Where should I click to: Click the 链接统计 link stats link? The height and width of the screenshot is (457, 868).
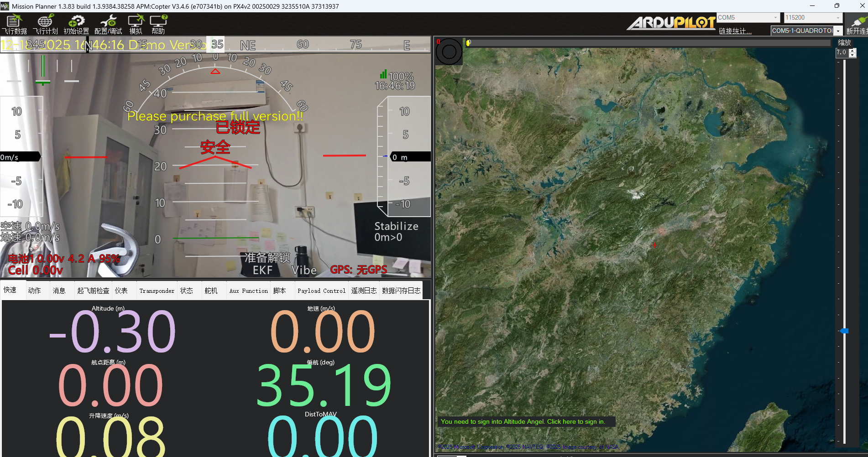tap(735, 31)
